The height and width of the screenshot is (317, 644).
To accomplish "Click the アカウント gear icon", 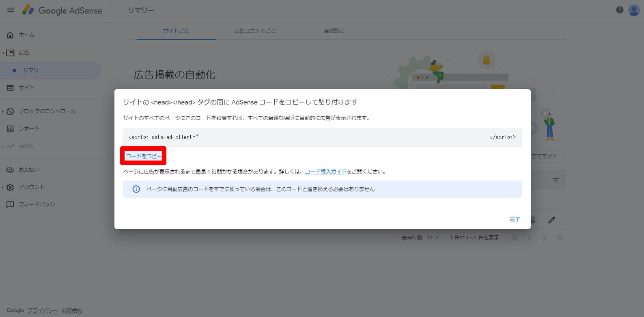I will click(10, 187).
